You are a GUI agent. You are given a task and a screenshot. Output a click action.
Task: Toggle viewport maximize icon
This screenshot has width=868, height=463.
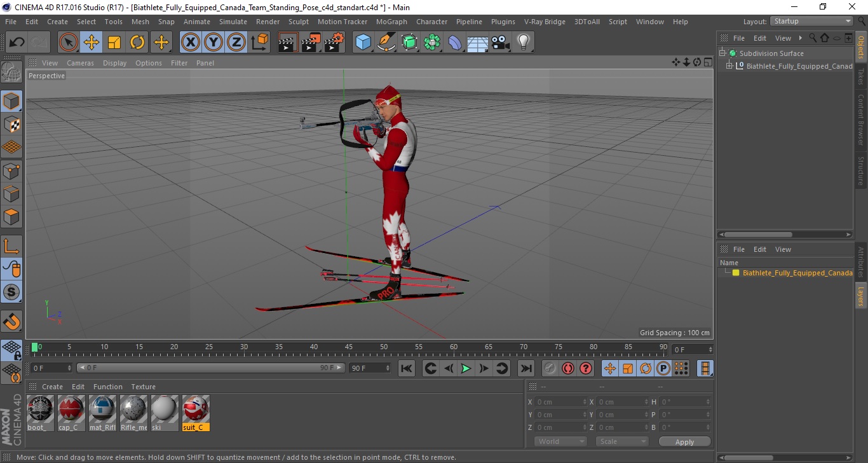tap(707, 62)
